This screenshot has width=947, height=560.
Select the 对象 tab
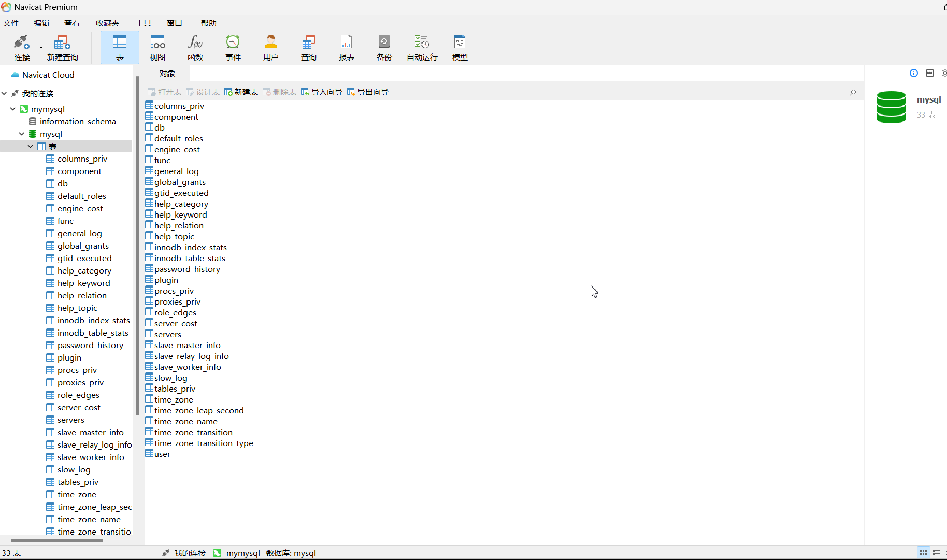click(167, 74)
